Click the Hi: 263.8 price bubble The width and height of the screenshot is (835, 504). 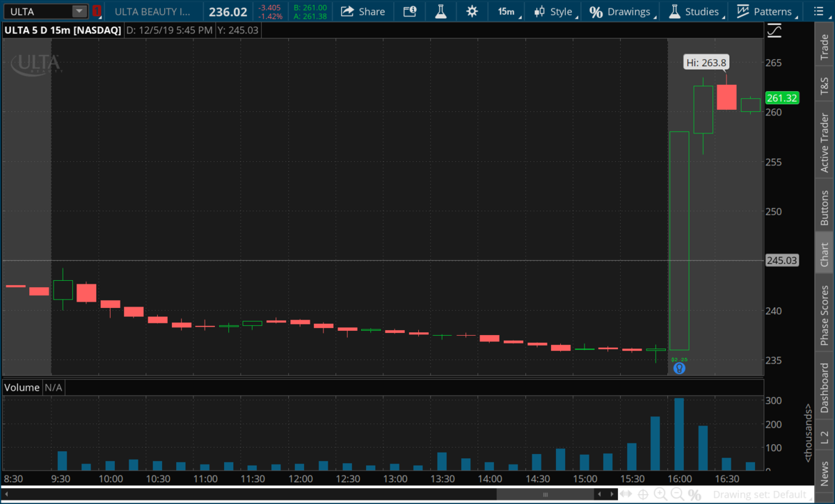(706, 63)
